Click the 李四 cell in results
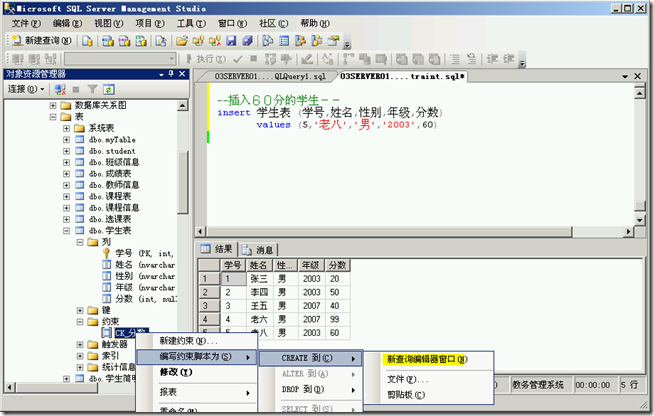 [259, 292]
